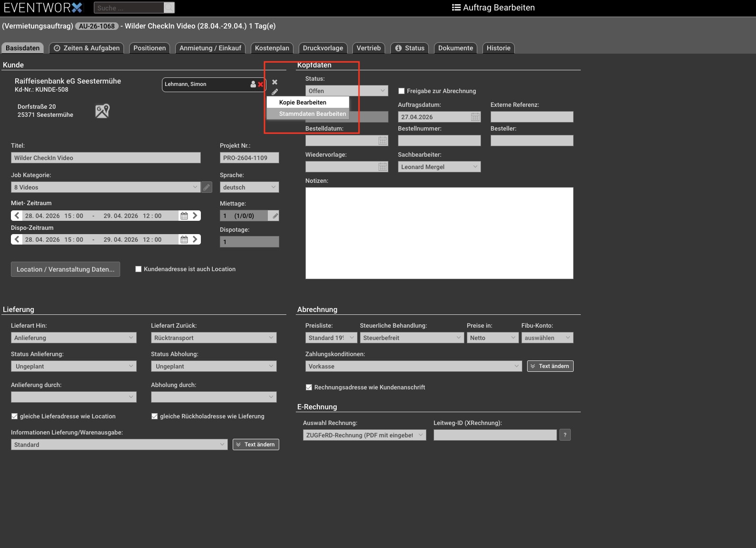Screen dimensions: 756x548
Task: Edit Miettage with pencil icon
Action: (274, 216)
